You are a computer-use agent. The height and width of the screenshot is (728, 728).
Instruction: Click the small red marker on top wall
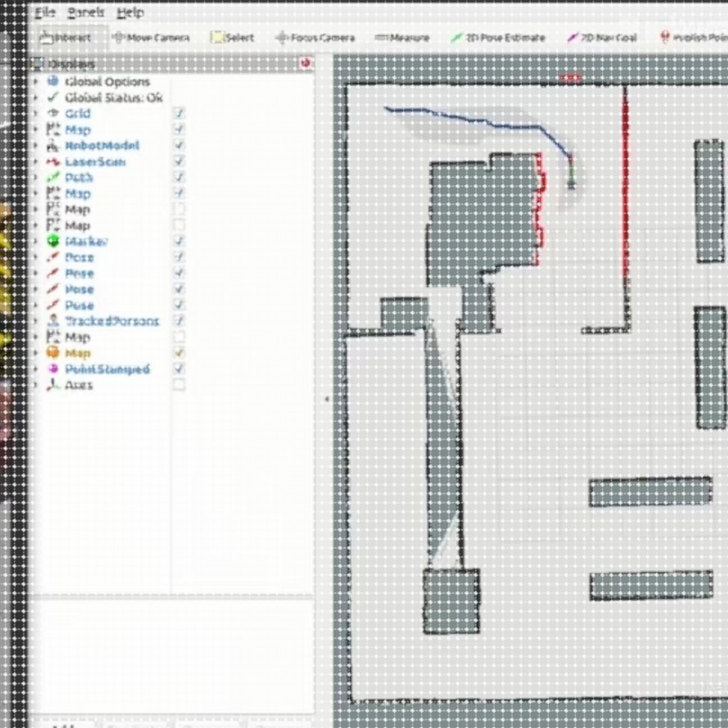[x=571, y=78]
